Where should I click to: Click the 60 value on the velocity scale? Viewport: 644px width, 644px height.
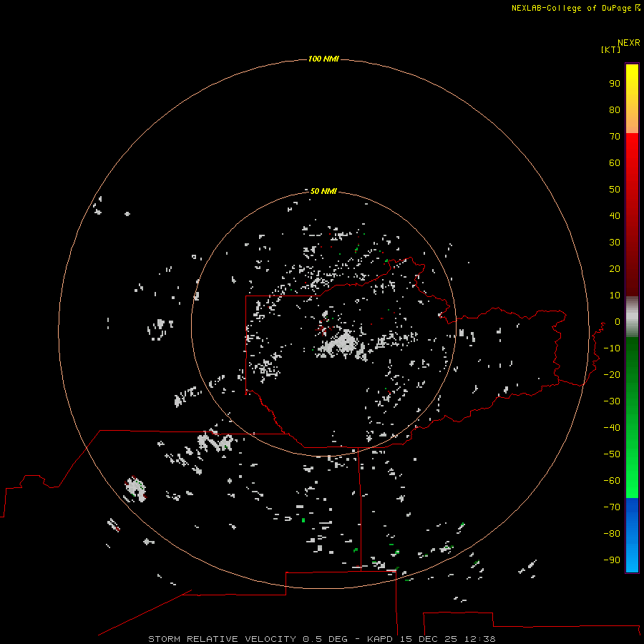[x=615, y=162]
